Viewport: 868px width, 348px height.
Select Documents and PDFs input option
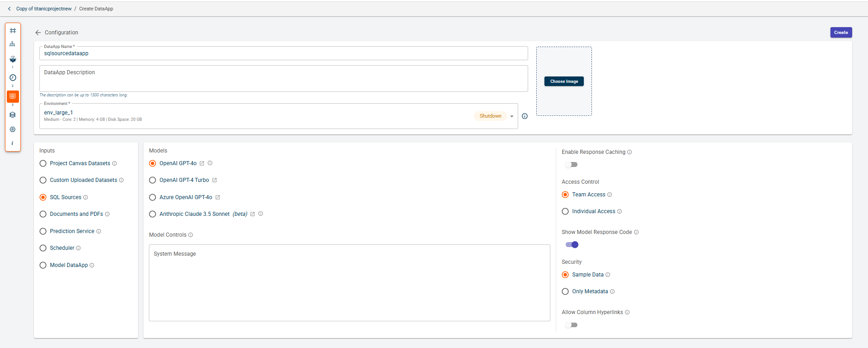43,214
